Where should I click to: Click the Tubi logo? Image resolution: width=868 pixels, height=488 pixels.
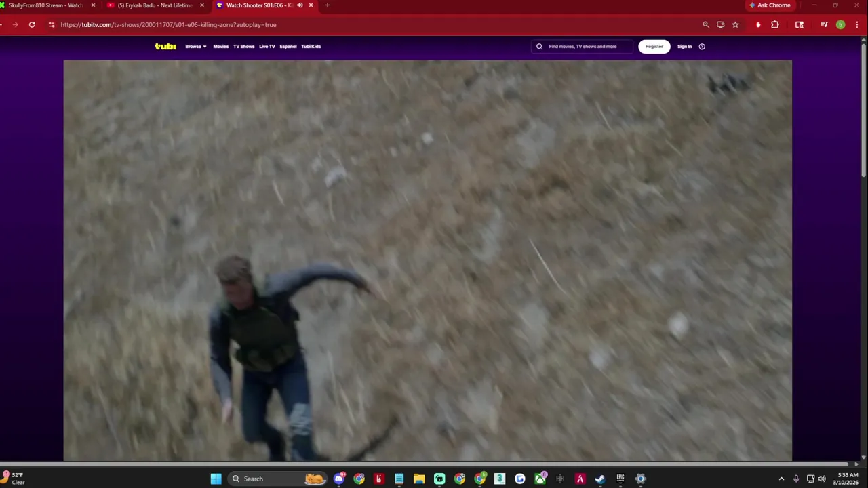coord(165,46)
